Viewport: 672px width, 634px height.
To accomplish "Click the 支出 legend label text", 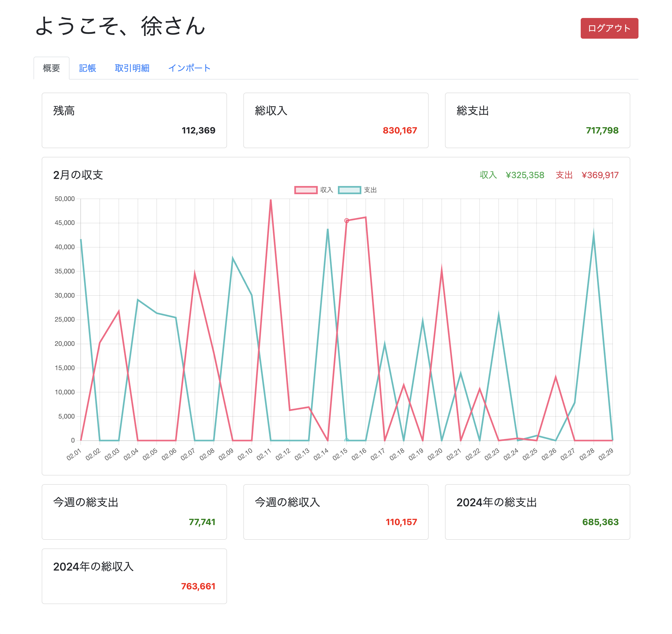I will coord(370,190).
